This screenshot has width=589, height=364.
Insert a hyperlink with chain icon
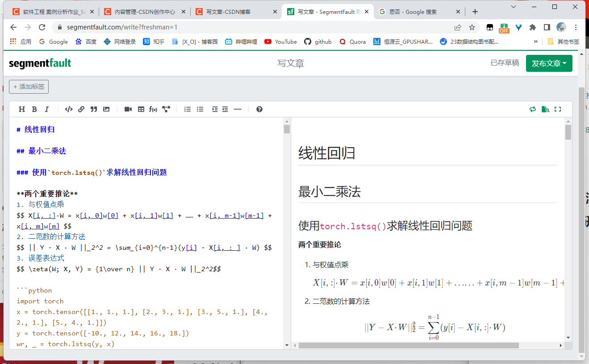pyautogui.click(x=81, y=109)
